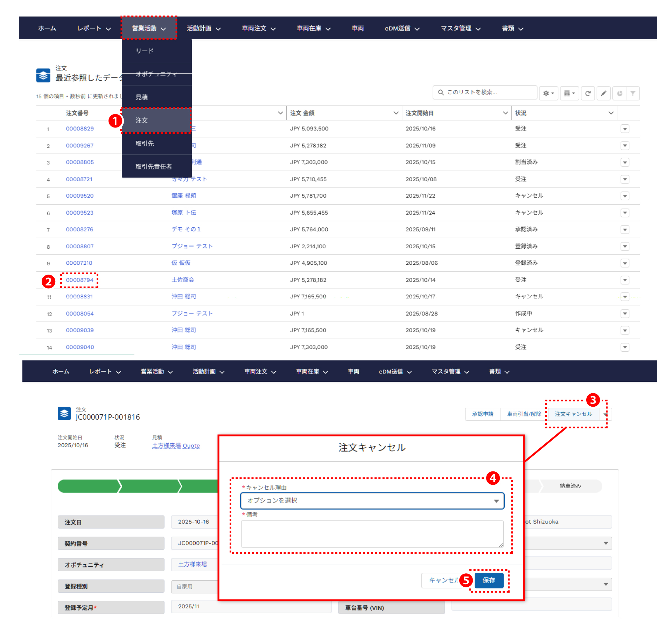672x628 pixels.
Task: Expand the キャンセル理由 option picklist
Action: click(372, 501)
